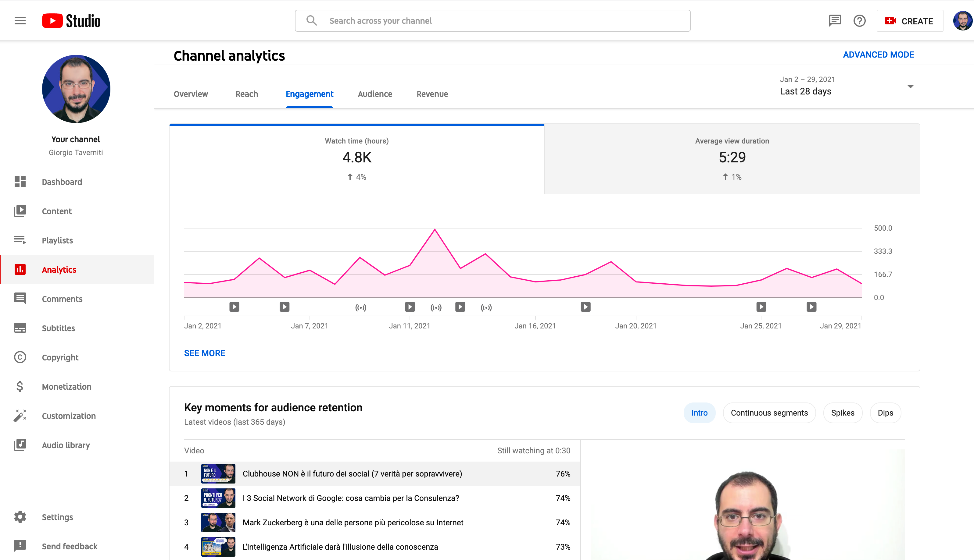Open Playlists in sidebar
This screenshot has height=560, width=974.
[77, 240]
